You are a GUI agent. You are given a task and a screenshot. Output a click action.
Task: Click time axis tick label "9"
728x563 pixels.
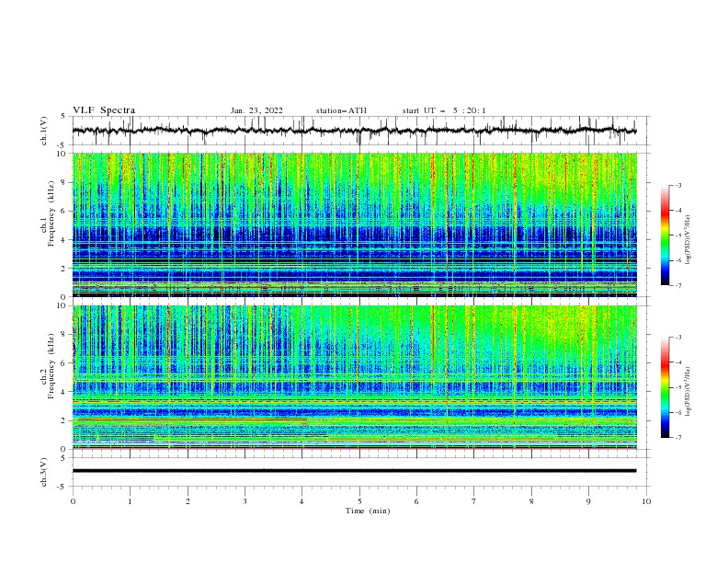click(x=588, y=501)
